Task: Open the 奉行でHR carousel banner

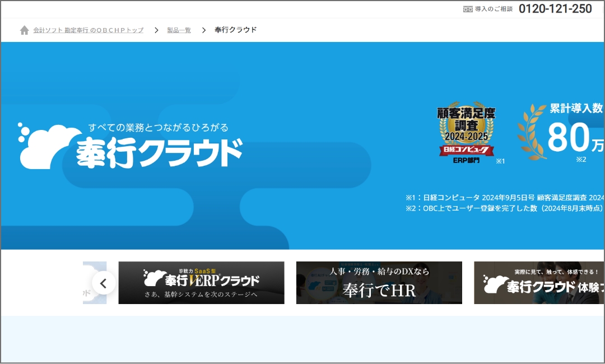Action: (x=379, y=283)
